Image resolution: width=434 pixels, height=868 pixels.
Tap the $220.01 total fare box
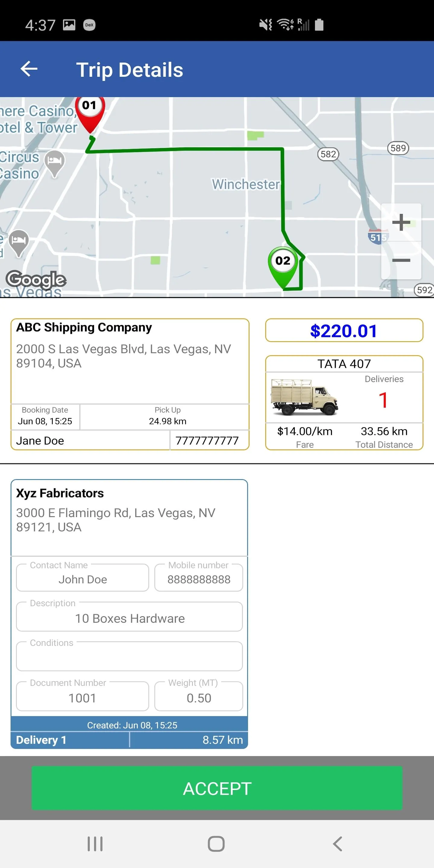pos(344,331)
